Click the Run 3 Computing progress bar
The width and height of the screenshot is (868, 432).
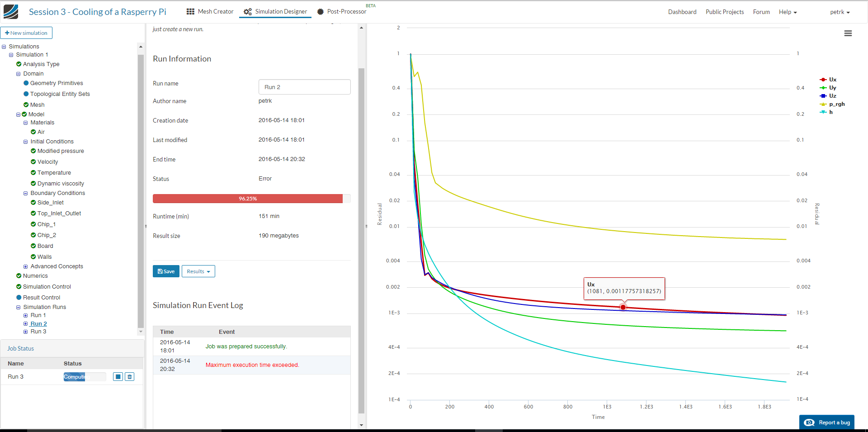85,377
